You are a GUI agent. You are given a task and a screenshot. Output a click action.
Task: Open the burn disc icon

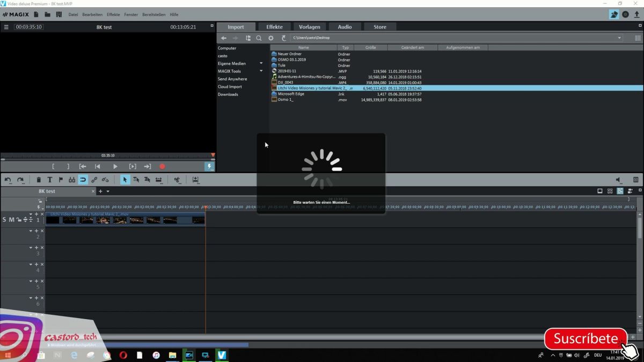pyautogui.click(x=625, y=14)
